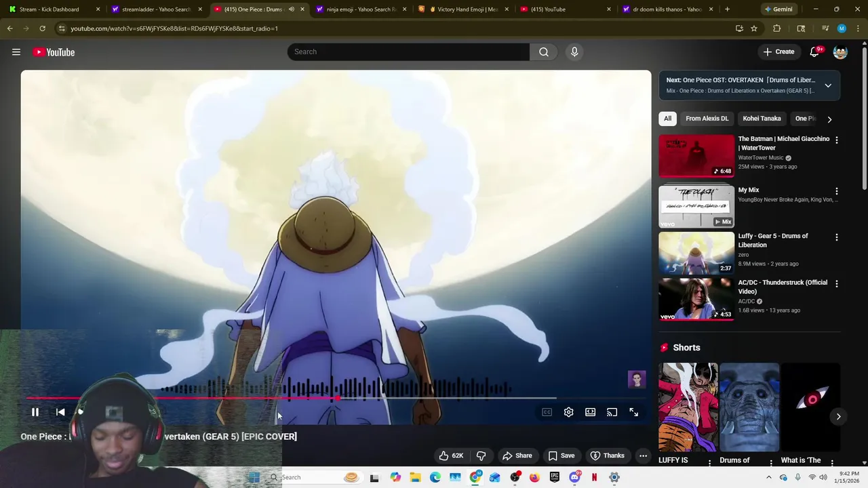Open new browser tab
The image size is (868, 488).
(727, 9)
